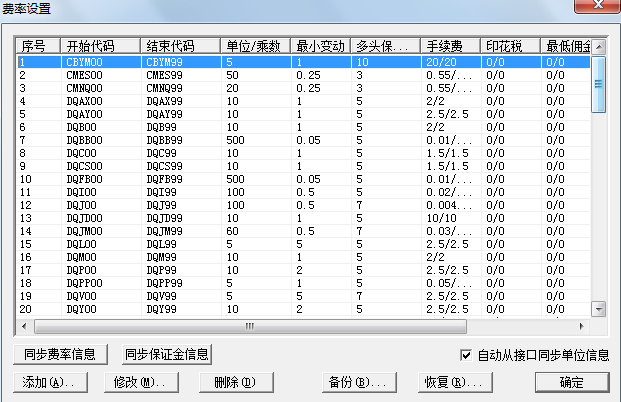
Task: Sort by the 结束代码 column header
Action: coord(181,46)
